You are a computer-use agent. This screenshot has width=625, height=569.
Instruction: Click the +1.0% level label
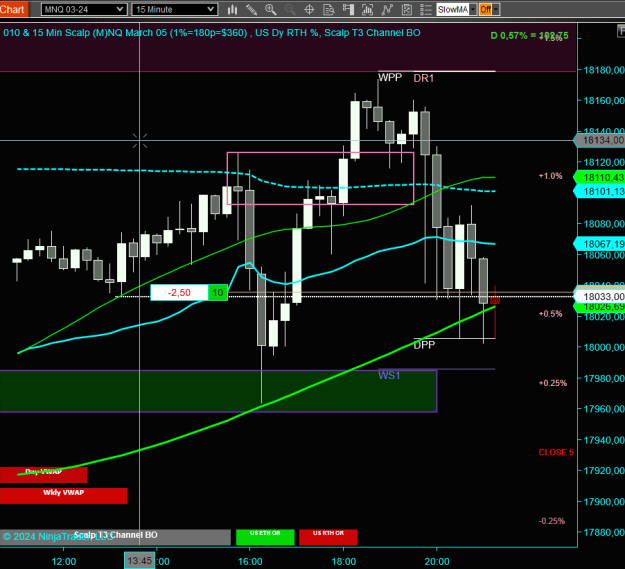click(x=550, y=176)
